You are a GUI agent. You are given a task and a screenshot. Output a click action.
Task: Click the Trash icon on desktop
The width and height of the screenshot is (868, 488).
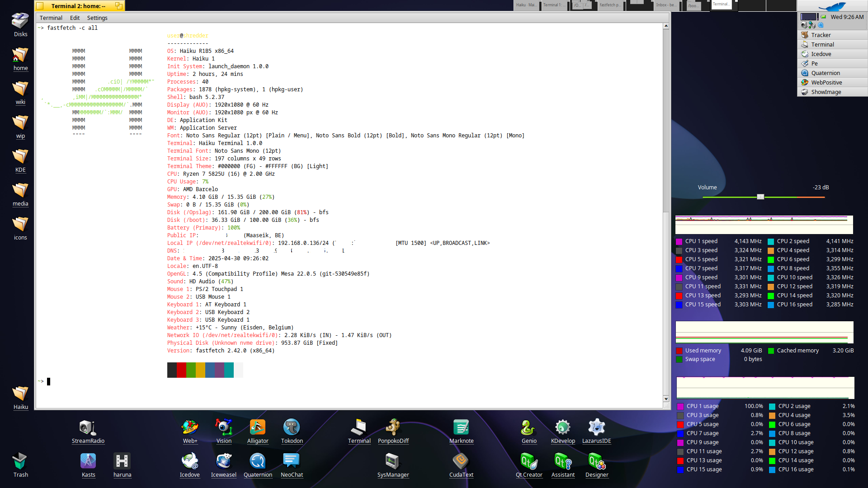(x=20, y=462)
